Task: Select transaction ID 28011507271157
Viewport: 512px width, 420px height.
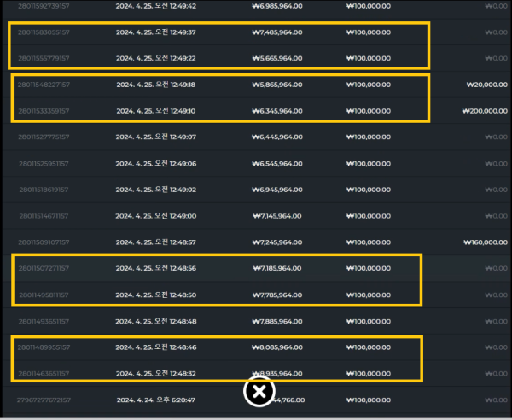Action: click(x=44, y=268)
